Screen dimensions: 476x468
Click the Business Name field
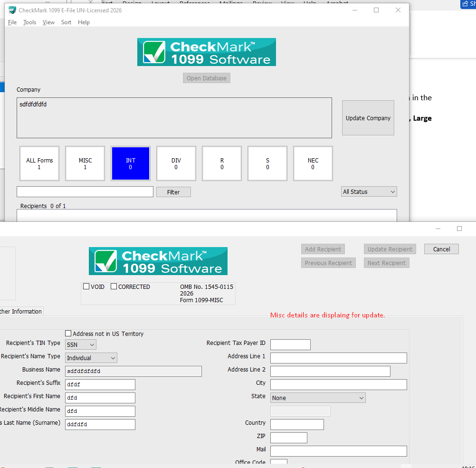[133, 371]
